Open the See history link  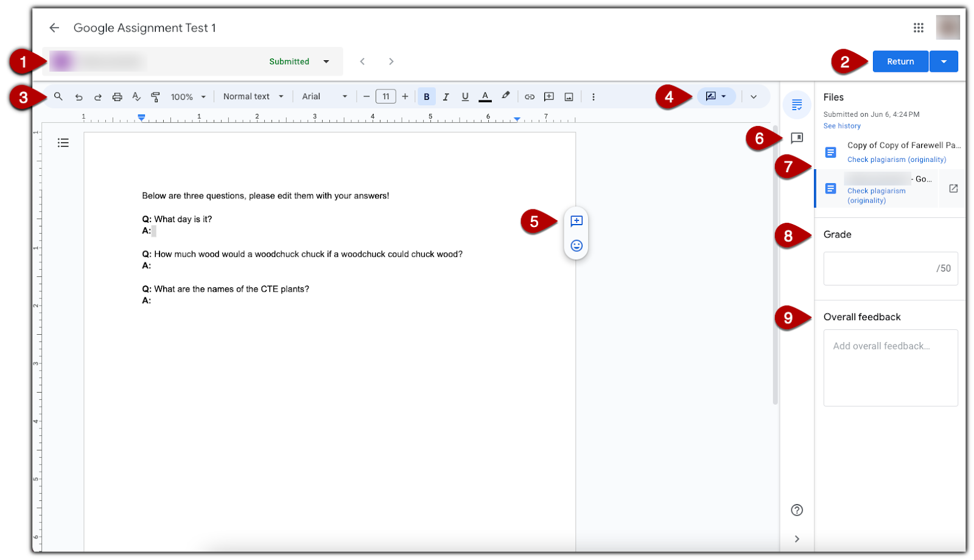click(841, 125)
